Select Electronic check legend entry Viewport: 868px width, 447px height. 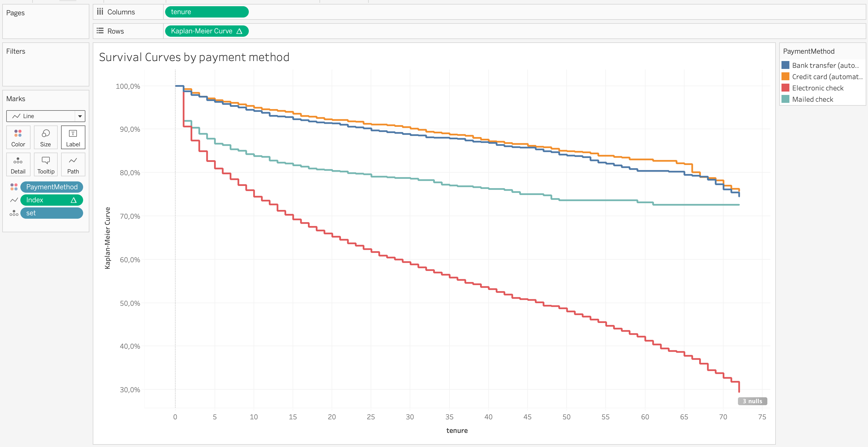[x=817, y=88]
